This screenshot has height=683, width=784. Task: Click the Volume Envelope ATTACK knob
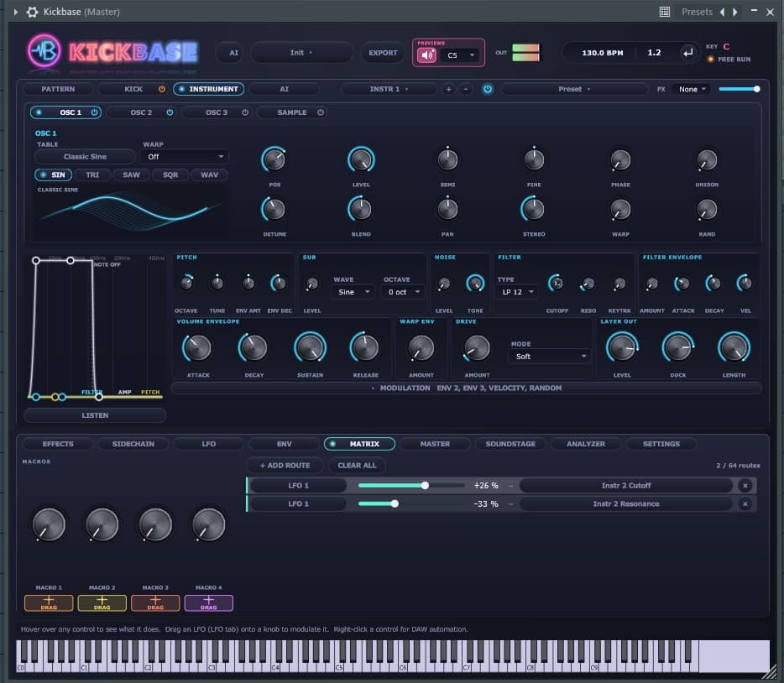198,347
